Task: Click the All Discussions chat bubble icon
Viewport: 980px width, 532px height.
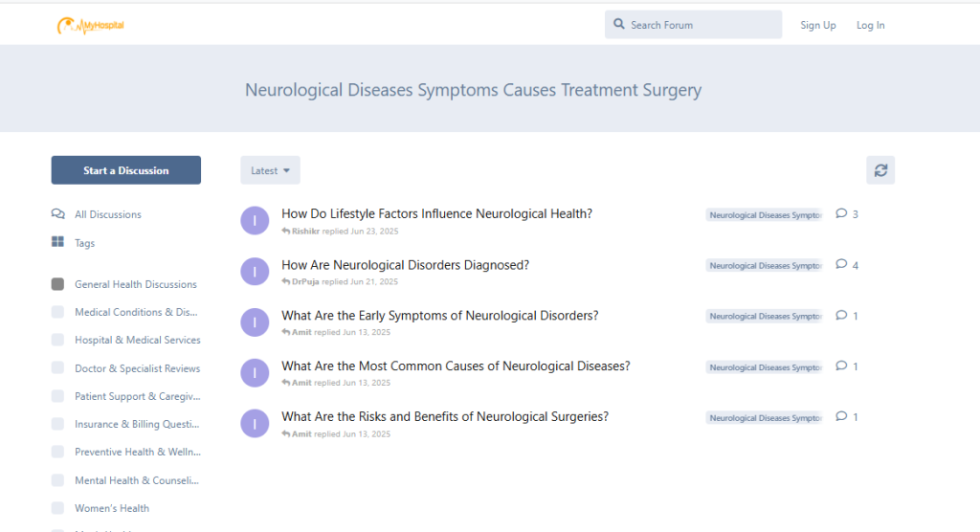Action: pos(58,214)
